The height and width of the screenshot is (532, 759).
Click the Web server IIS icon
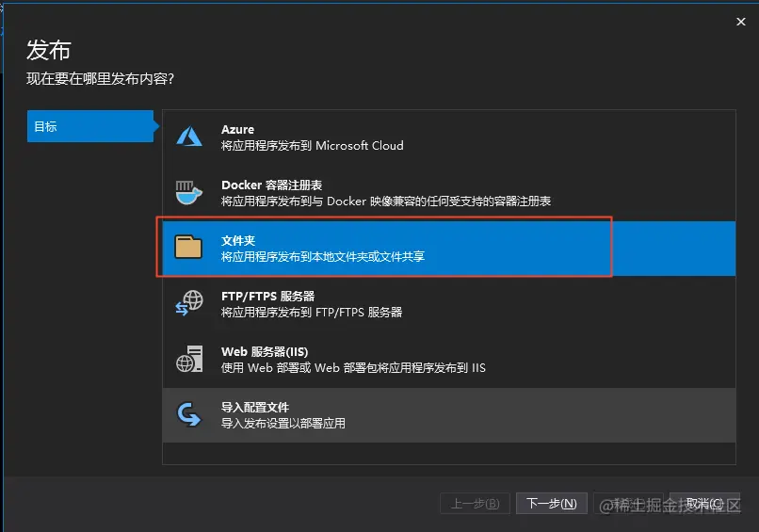point(189,359)
